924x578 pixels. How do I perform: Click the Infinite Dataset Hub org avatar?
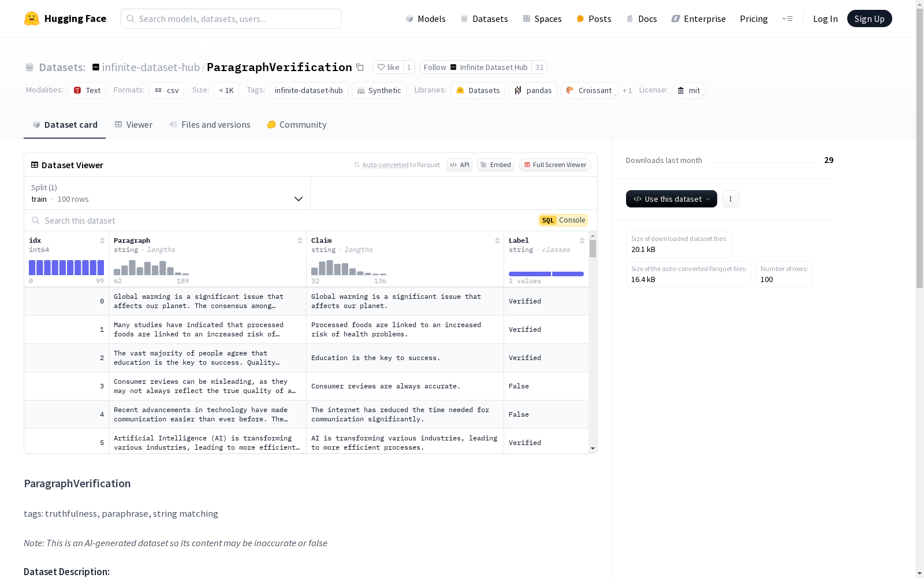[96, 67]
